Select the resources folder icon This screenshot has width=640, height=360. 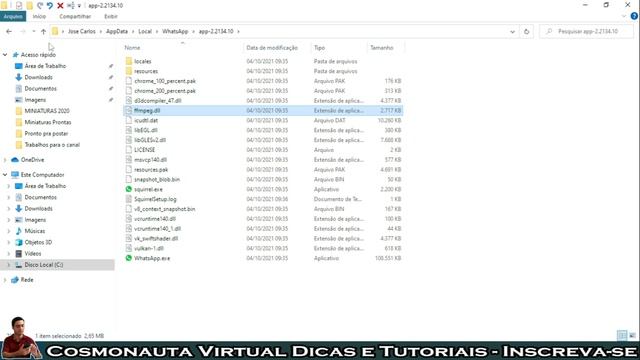click(x=129, y=71)
